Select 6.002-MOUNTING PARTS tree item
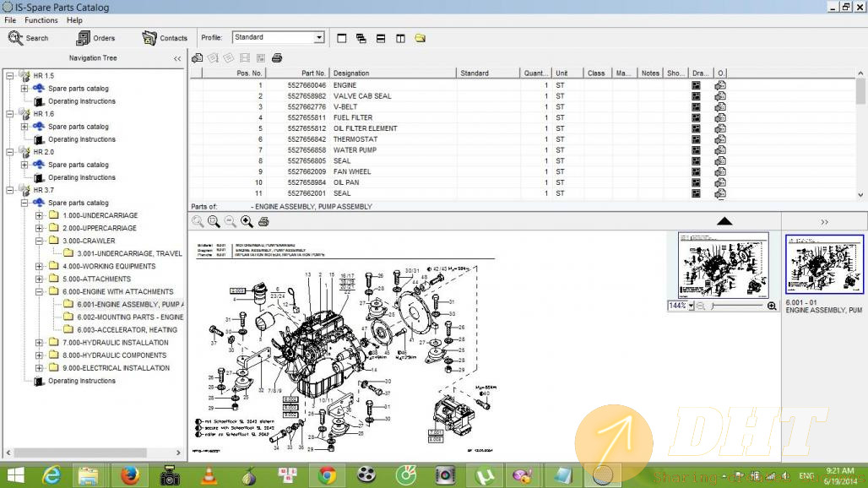 [129, 317]
